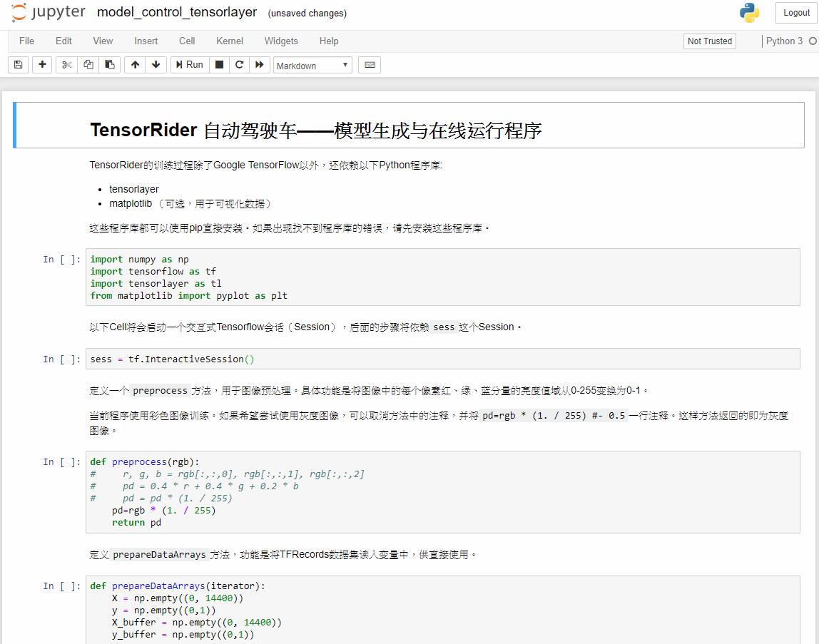The height and width of the screenshot is (644, 819).
Task: Open the Help menu
Action: (x=329, y=41)
